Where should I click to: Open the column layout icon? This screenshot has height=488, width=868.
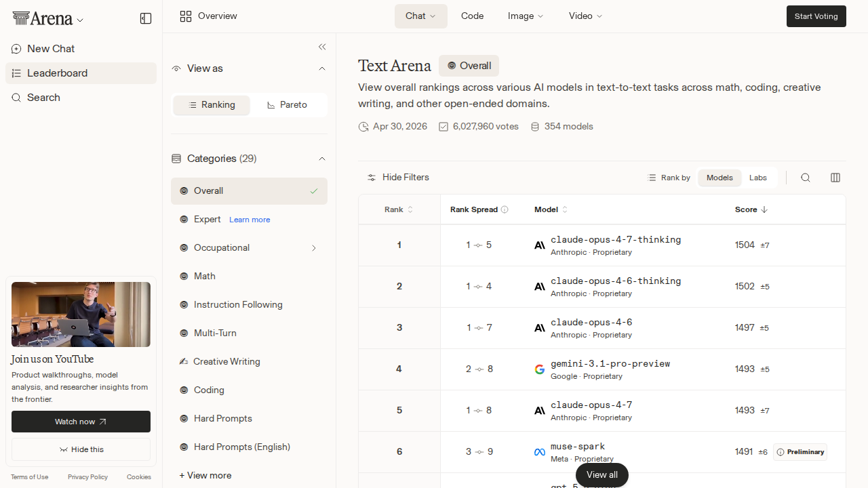[835, 178]
